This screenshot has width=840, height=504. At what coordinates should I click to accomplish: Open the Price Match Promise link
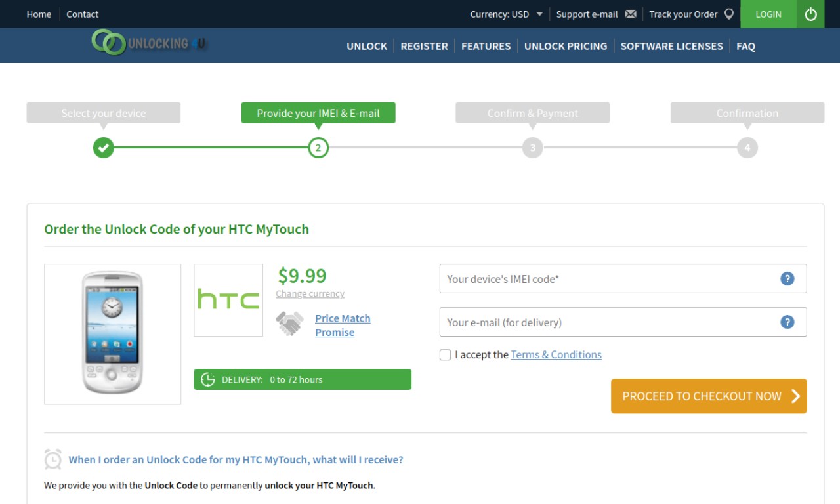click(343, 325)
